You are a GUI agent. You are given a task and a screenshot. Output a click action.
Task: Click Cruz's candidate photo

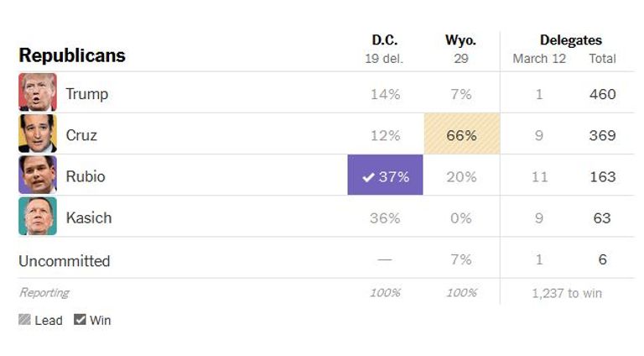(38, 133)
